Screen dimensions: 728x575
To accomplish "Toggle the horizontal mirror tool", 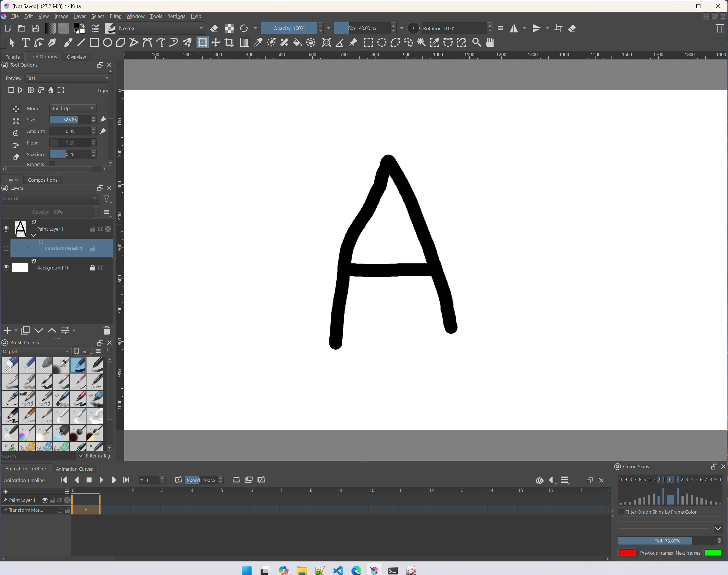I will pos(513,29).
